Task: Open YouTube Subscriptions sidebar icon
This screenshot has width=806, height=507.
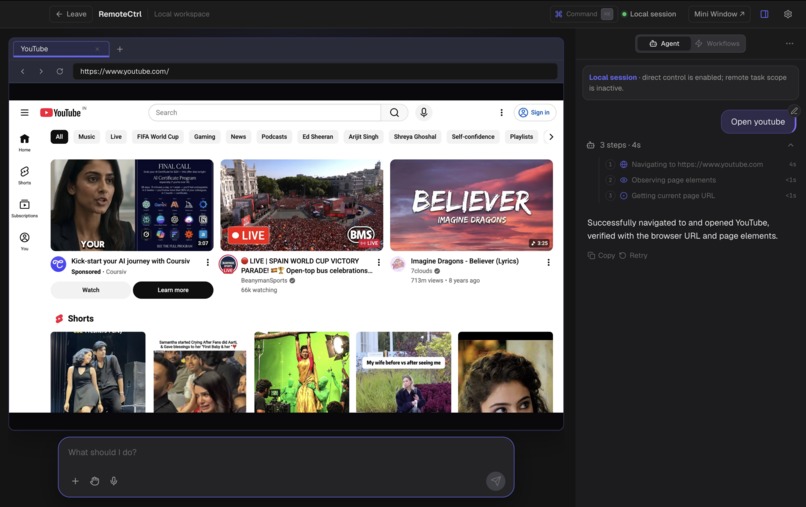Action: click(x=24, y=208)
